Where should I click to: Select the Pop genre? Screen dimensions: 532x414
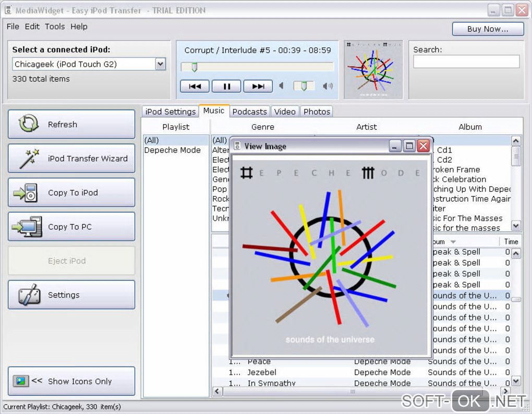click(220, 189)
